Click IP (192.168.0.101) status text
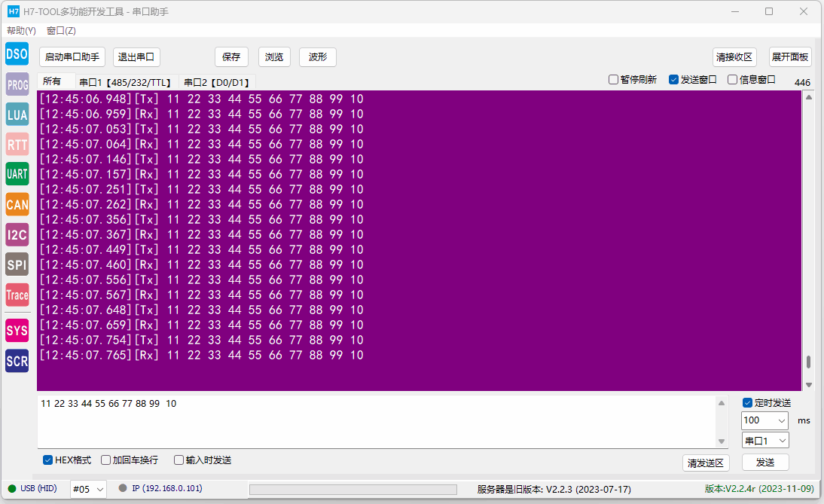 [167, 488]
